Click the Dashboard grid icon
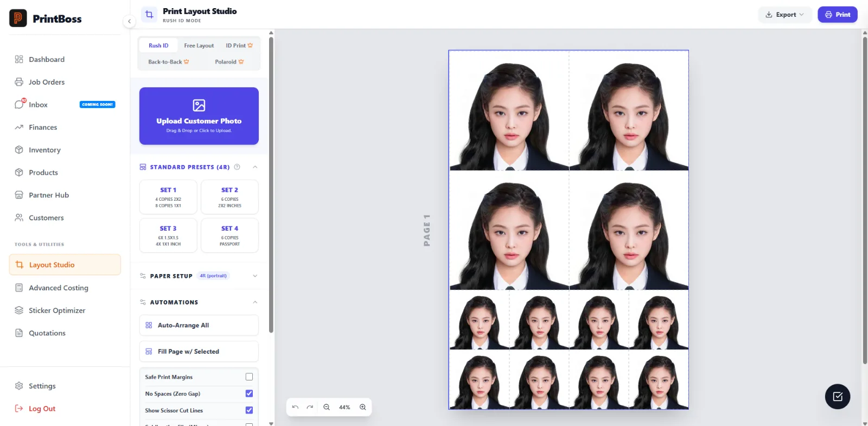868x426 pixels. [19, 59]
